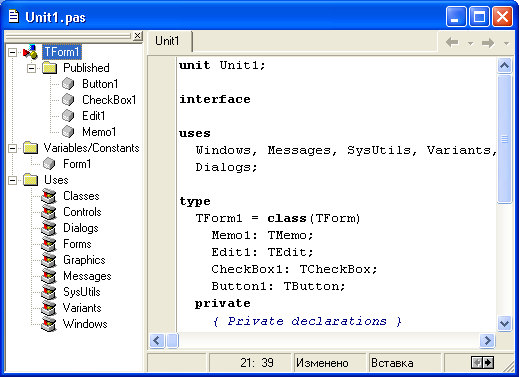Click the 'Memo1: TMemo;' code line

tap(262, 235)
